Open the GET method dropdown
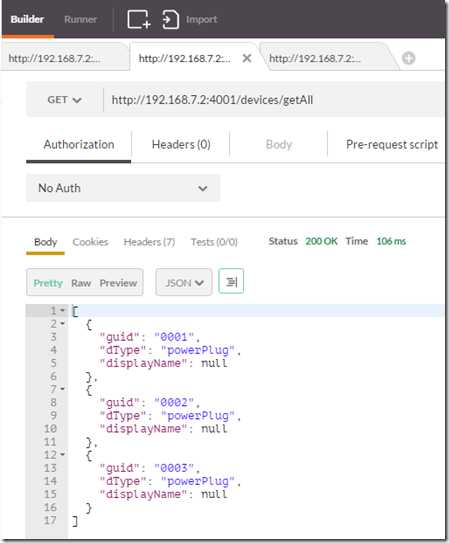 point(64,100)
